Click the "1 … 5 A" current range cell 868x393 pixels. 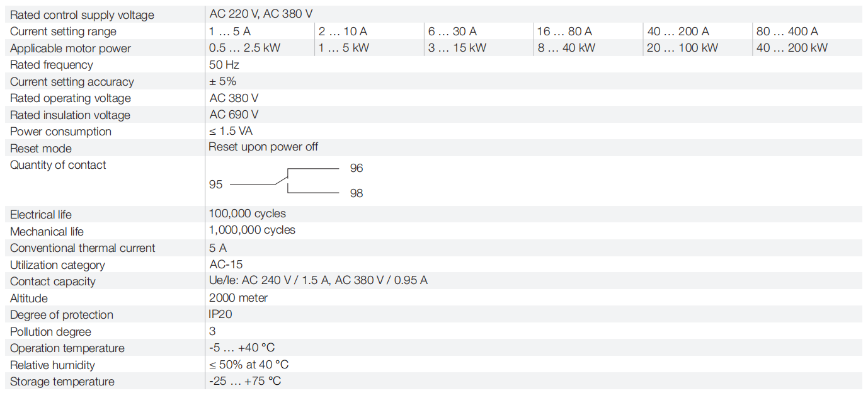[230, 31]
